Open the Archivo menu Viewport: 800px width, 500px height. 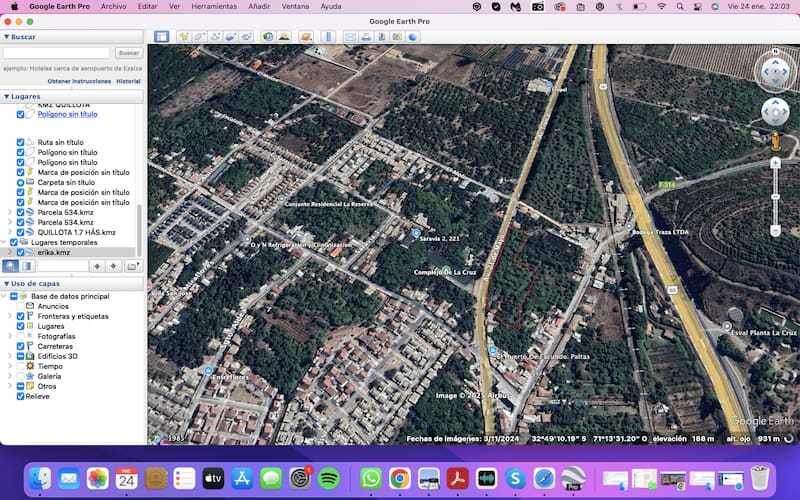point(113,7)
